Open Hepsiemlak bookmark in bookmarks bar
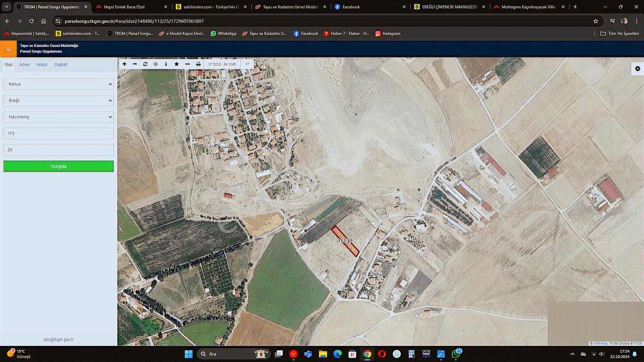 click(27, 33)
